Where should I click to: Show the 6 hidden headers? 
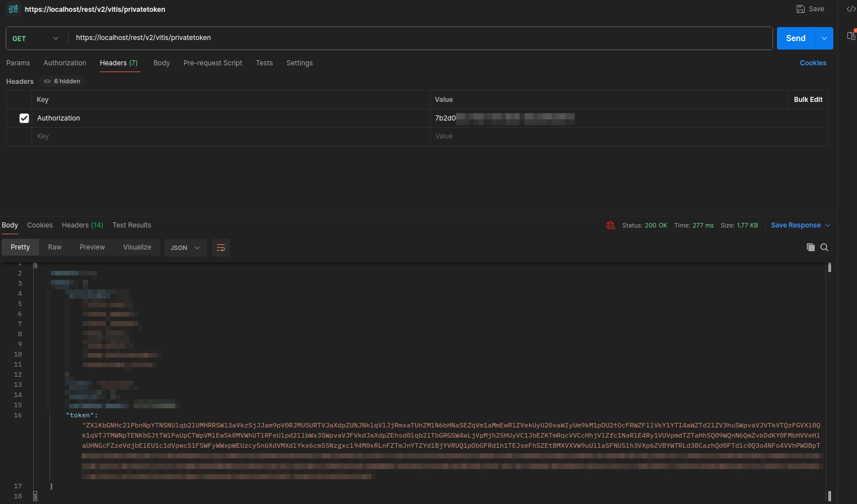(x=62, y=81)
